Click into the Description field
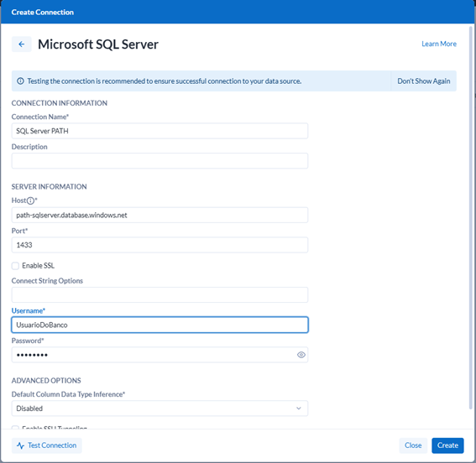This screenshot has height=463, width=476. point(160,161)
